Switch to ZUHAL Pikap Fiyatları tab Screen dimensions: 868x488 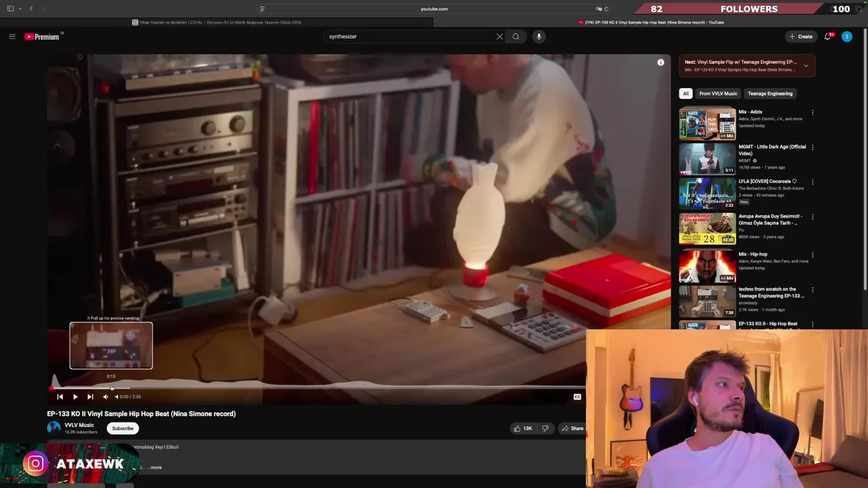point(217,22)
